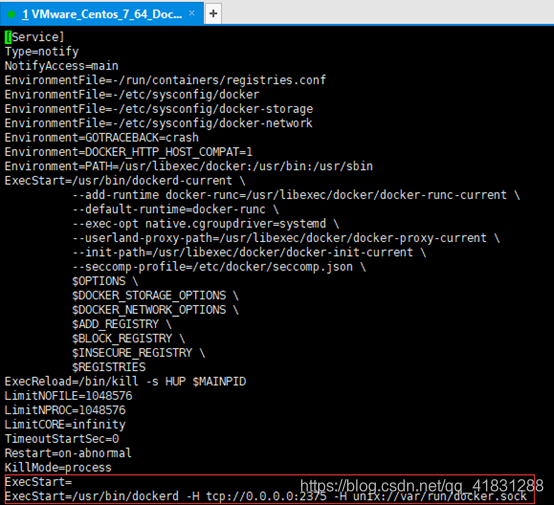Click the LimitNOFILE=1048576 line

69,396
